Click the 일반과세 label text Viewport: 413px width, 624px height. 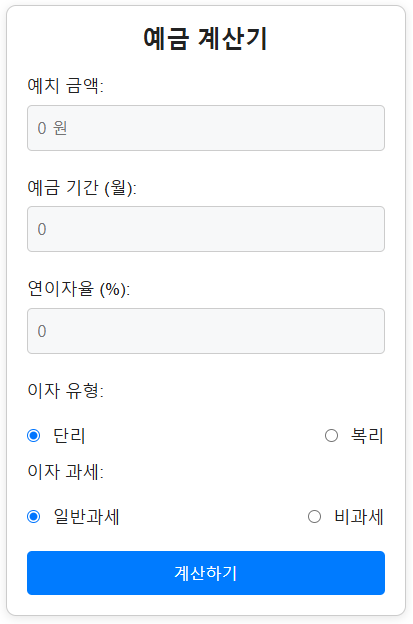tap(86, 517)
